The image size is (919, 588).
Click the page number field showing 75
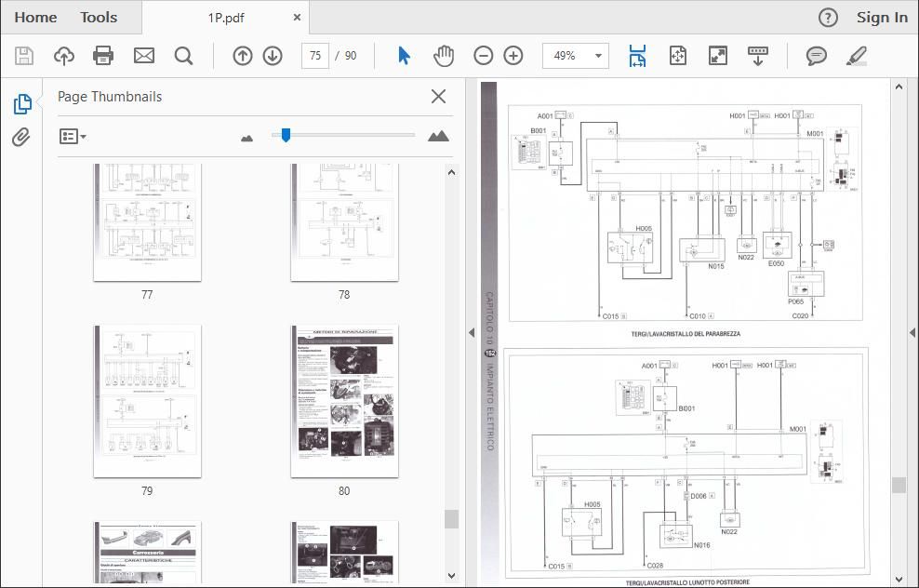pyautogui.click(x=315, y=56)
